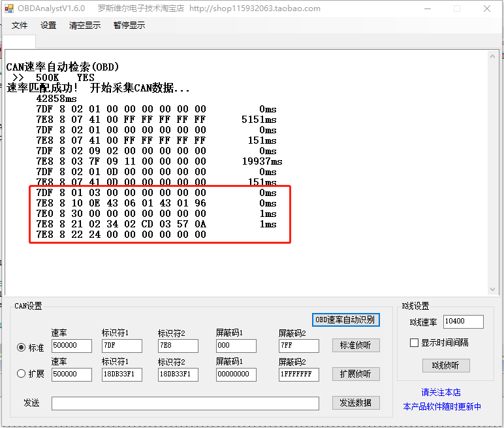Minimize the OBDAnalyst window
The image size is (504, 428).
click(428, 8)
